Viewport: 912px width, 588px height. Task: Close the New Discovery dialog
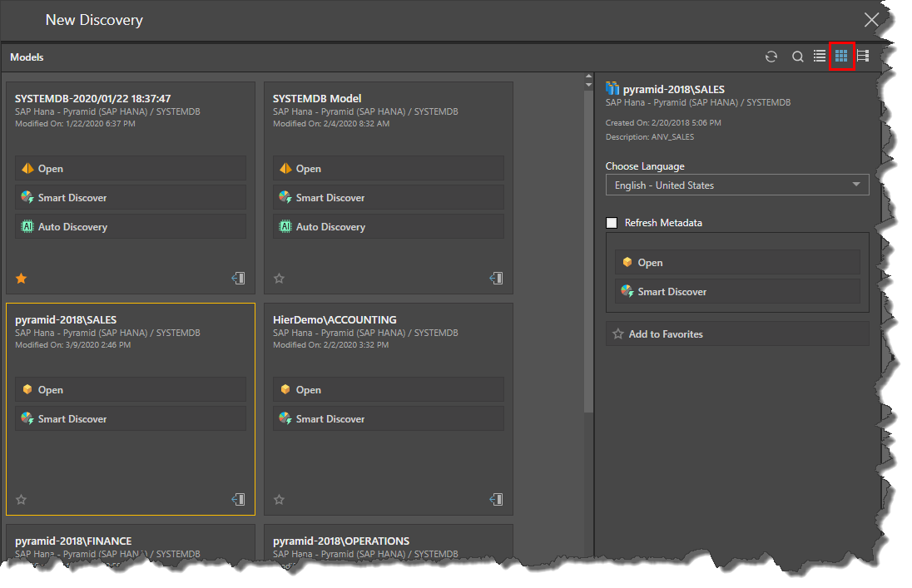pos(870,20)
